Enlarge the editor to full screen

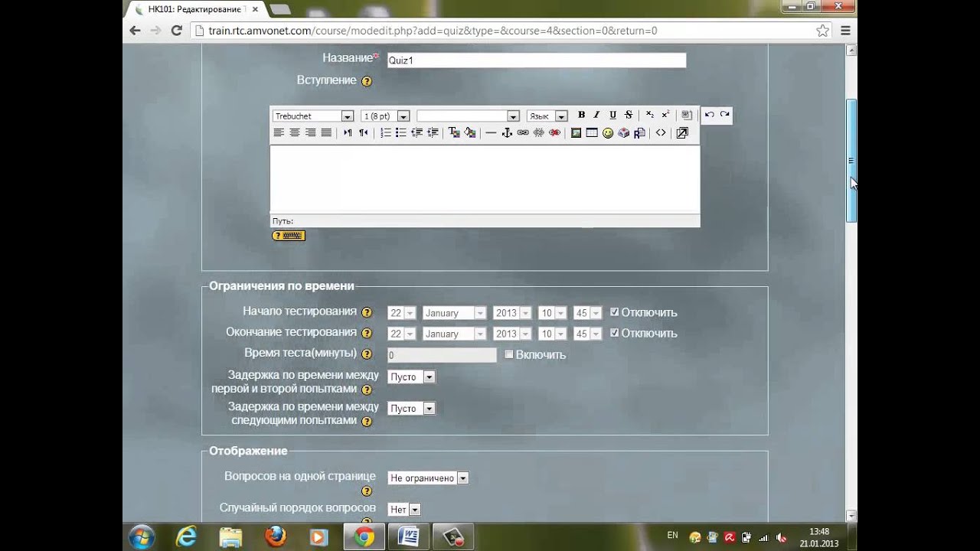[x=682, y=133]
